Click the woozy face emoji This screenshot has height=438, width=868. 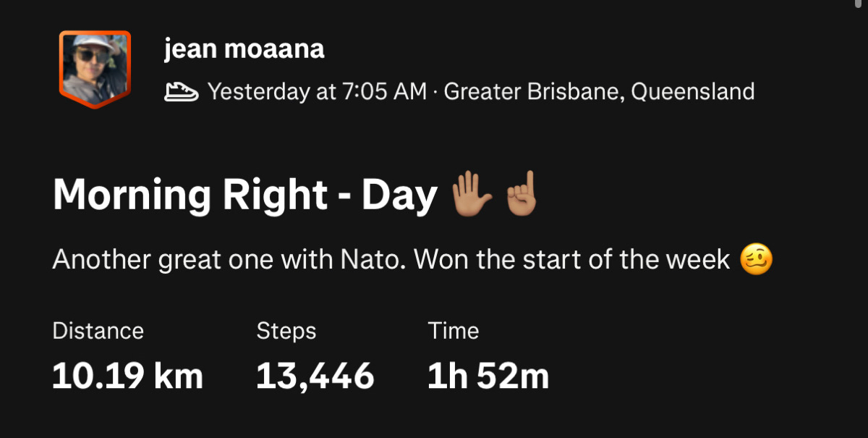click(756, 258)
